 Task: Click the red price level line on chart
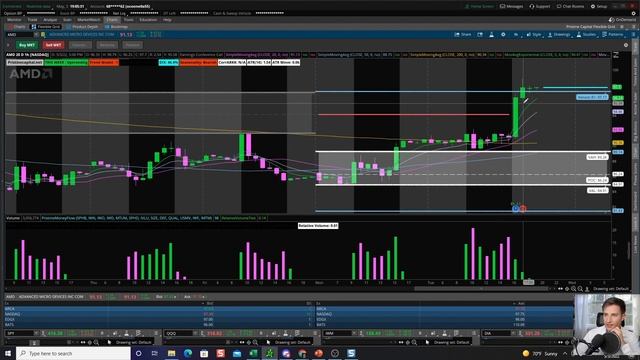pyautogui.click(x=413, y=115)
